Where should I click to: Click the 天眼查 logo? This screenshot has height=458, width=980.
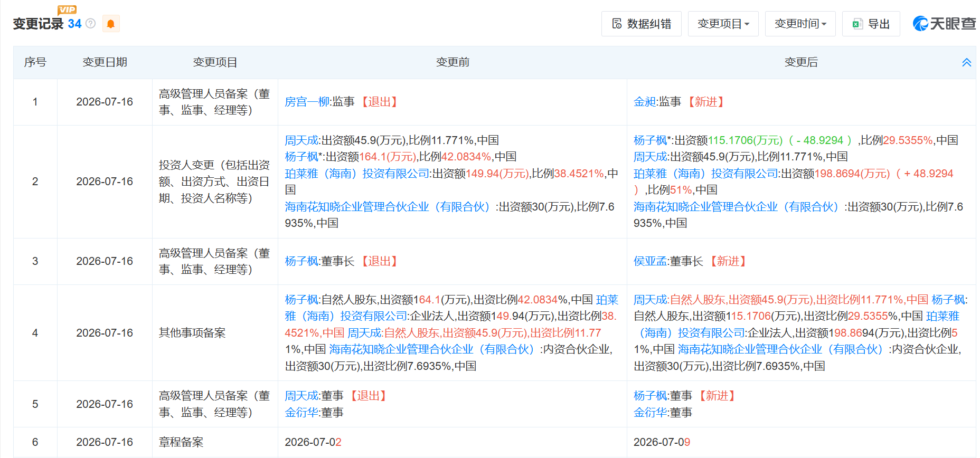point(944,24)
